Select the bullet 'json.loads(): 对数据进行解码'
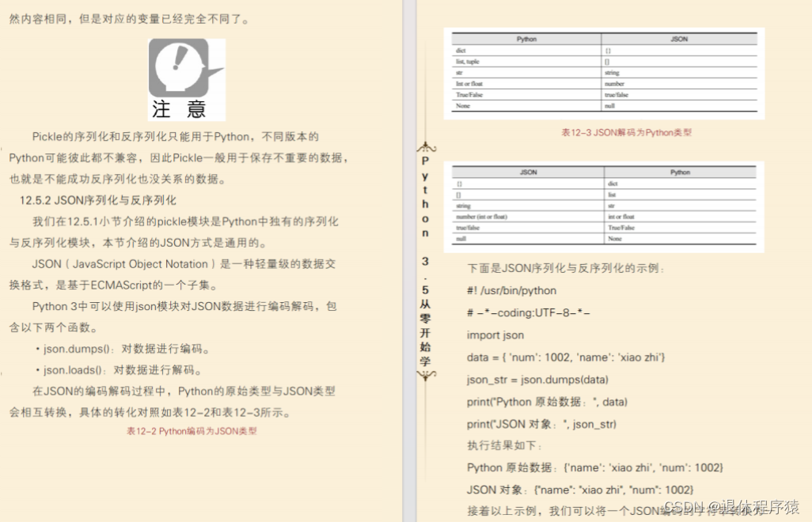This screenshot has width=812, height=522. (x=119, y=370)
